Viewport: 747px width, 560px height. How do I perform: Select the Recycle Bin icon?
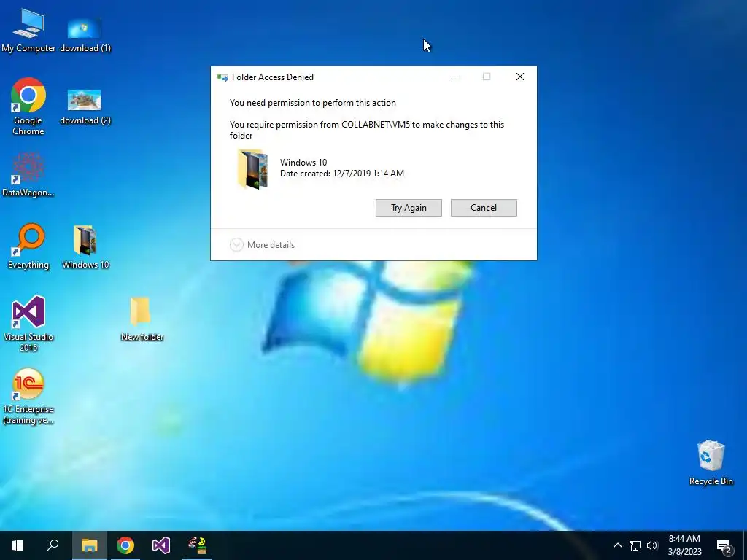pyautogui.click(x=711, y=462)
